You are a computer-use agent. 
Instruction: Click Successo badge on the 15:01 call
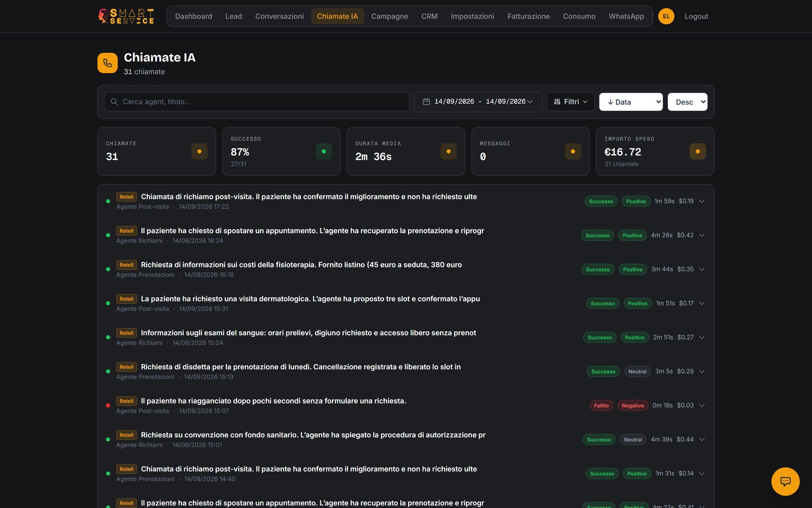pyautogui.click(x=599, y=439)
